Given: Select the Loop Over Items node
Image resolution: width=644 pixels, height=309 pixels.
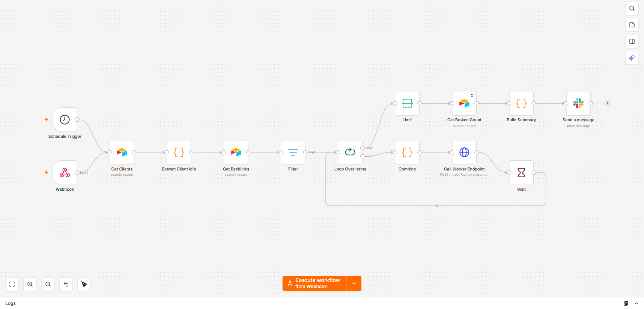Looking at the screenshot, I should coord(350,152).
